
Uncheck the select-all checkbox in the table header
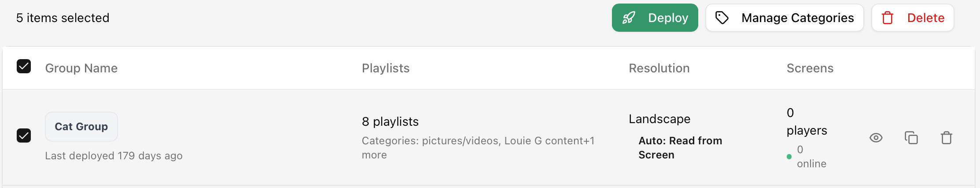24,67
